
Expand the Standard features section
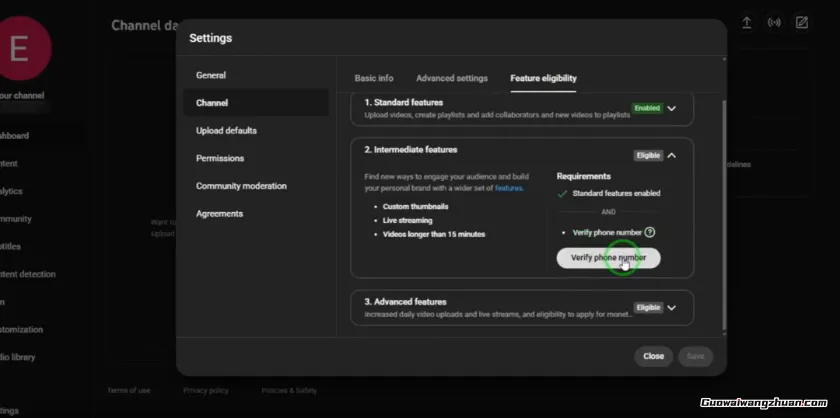[672, 108]
